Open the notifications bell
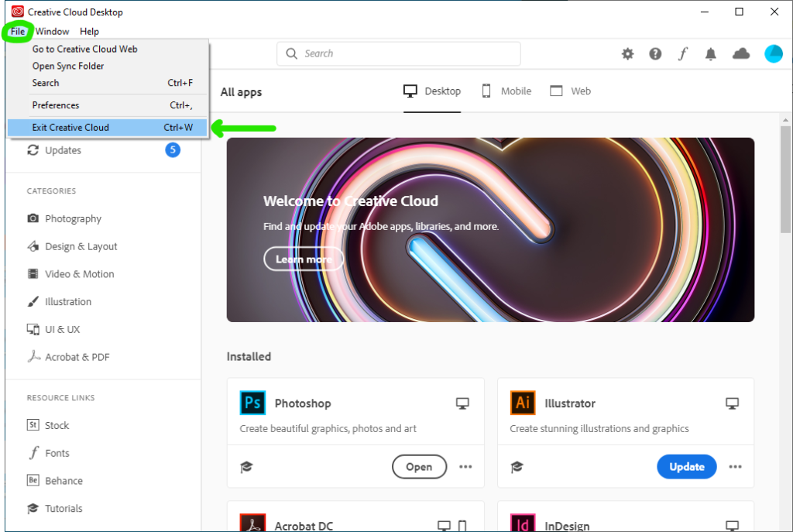 point(711,53)
